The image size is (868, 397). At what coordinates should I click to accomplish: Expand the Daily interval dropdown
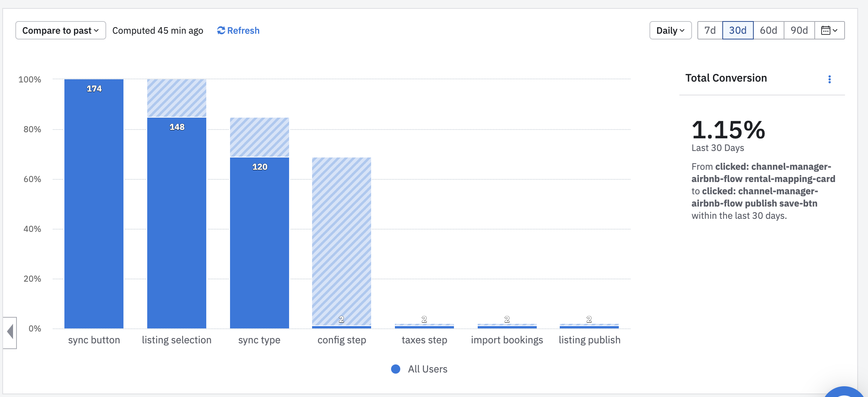pyautogui.click(x=670, y=31)
